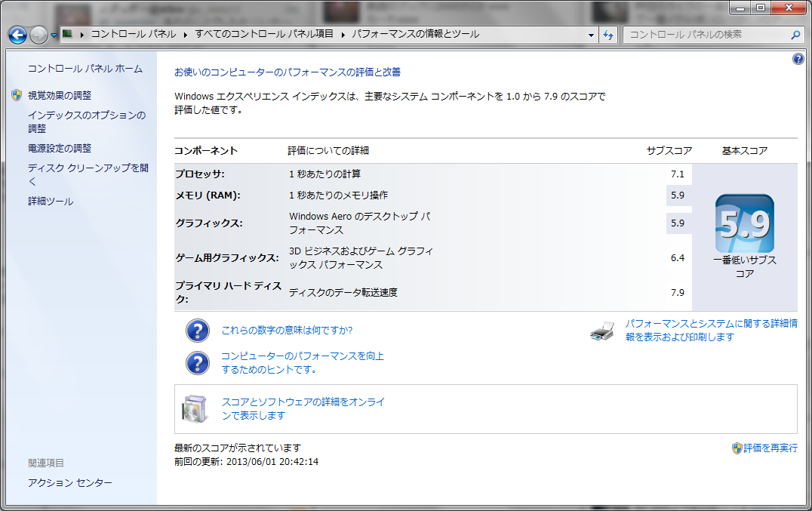Click the グラフィックス: component label
Image resolution: width=812 pixels, height=511 pixels.
click(209, 223)
